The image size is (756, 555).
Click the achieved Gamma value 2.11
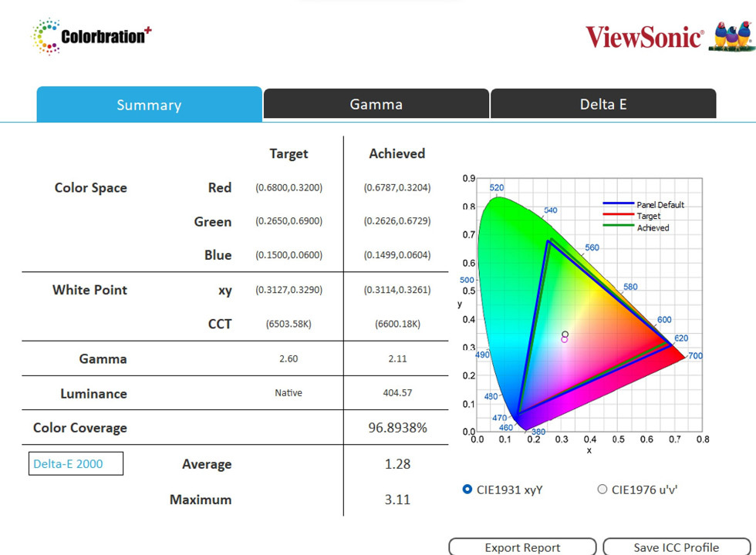pyautogui.click(x=397, y=358)
